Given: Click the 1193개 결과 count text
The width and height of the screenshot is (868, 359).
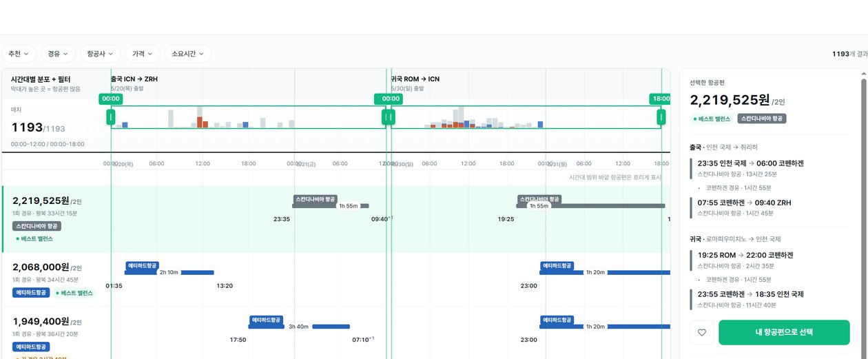Looking at the screenshot, I should tap(849, 54).
